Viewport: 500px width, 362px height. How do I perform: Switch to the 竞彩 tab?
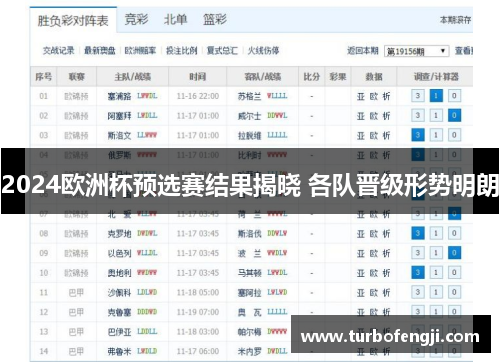pyautogui.click(x=136, y=19)
